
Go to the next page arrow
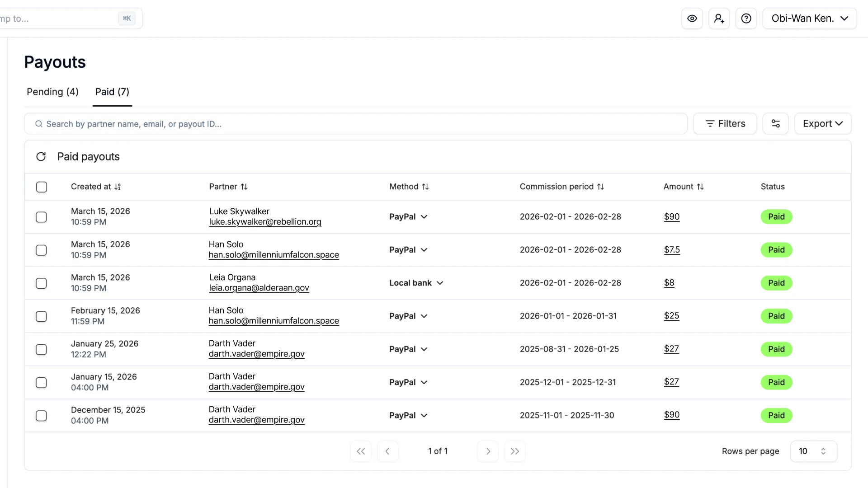click(x=488, y=451)
